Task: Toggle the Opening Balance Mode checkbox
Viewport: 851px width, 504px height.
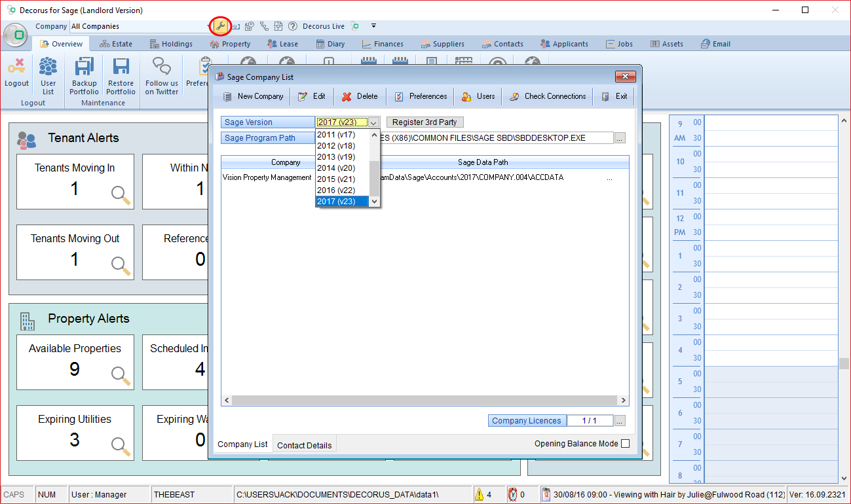Action: [x=625, y=444]
